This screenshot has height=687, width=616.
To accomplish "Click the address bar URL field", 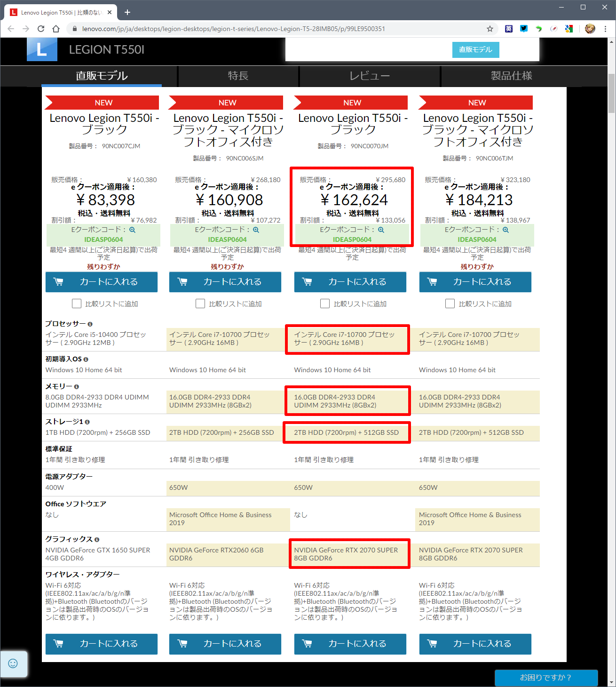I will pos(282,29).
